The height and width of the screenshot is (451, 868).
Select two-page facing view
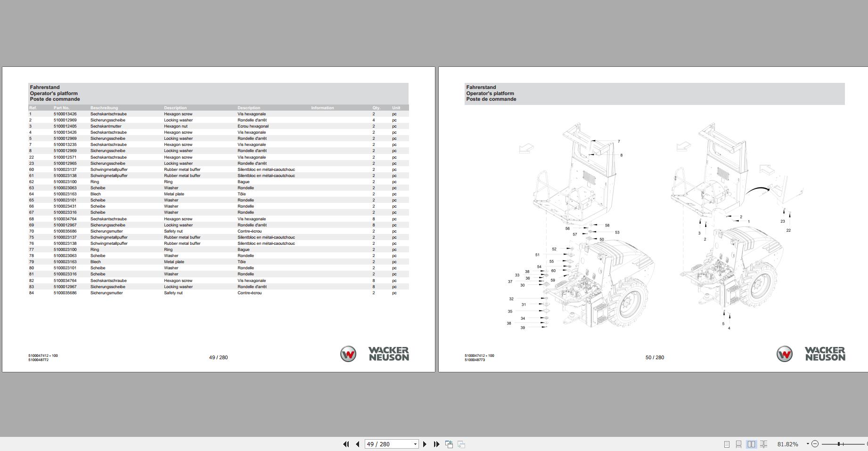pos(751,444)
